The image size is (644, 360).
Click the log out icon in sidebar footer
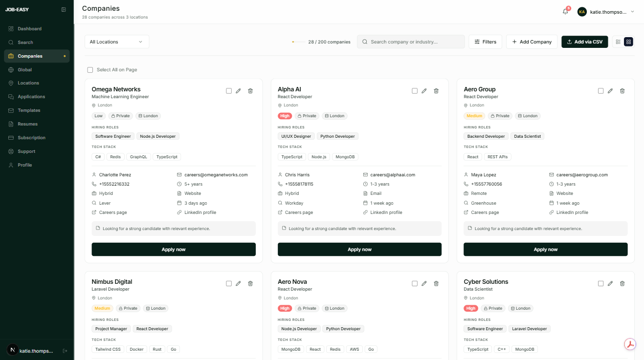(65, 351)
